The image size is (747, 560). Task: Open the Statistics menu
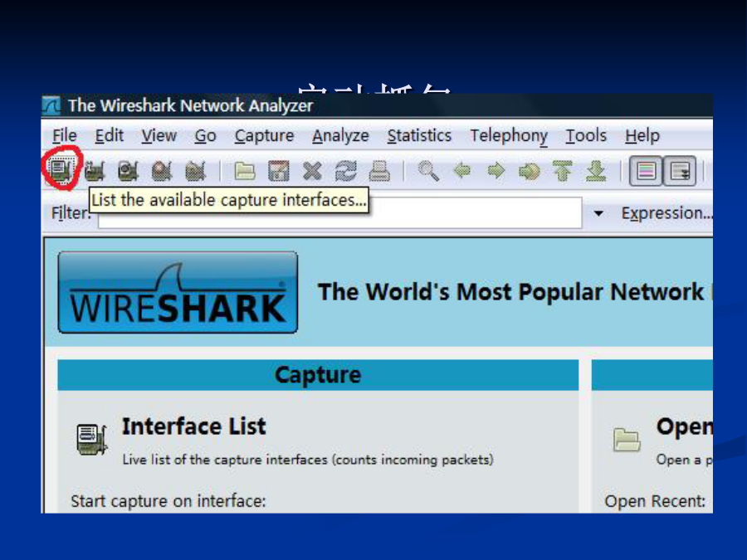click(419, 136)
